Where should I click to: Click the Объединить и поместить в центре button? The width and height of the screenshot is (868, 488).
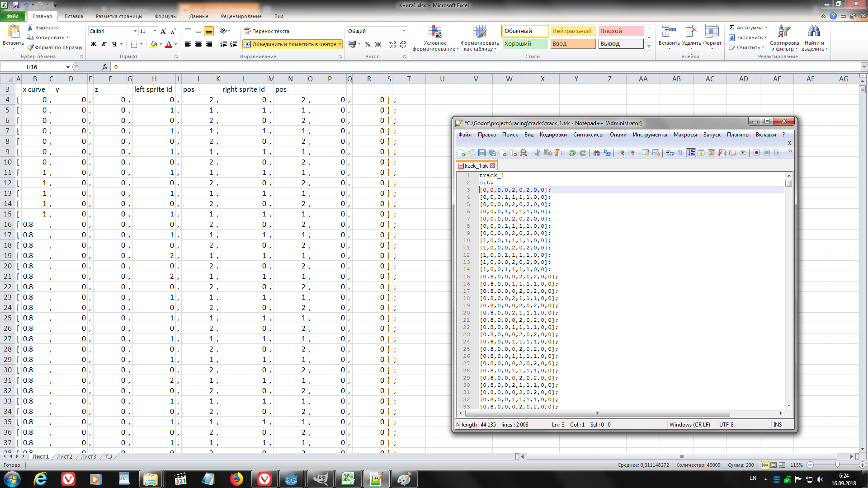pyautogui.click(x=290, y=44)
